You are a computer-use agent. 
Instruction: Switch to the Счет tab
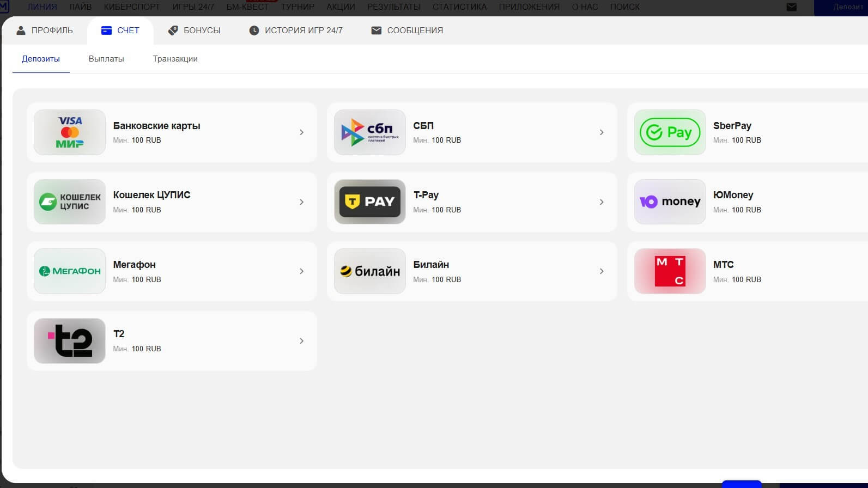pos(120,30)
